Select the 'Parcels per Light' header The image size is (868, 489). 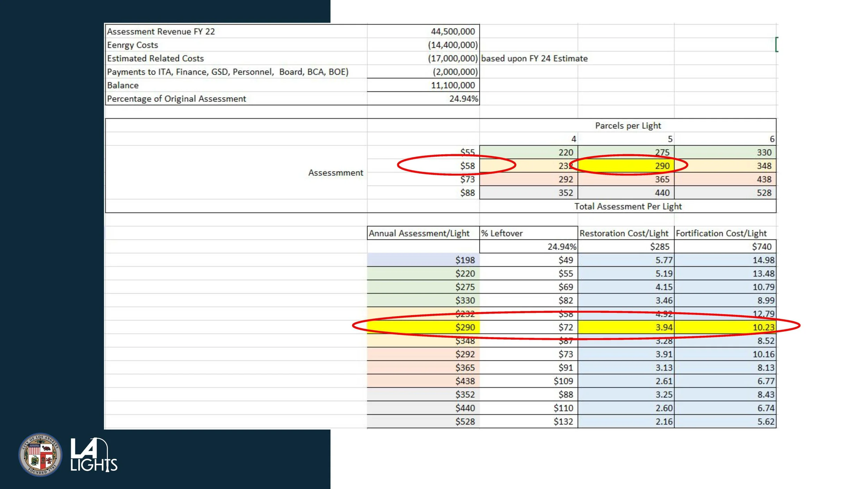tap(628, 125)
